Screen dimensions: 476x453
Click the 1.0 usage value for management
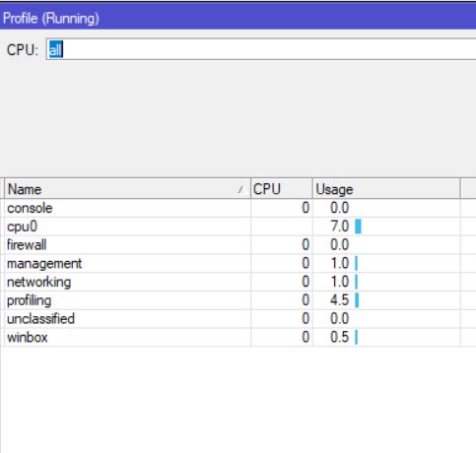pyautogui.click(x=340, y=263)
